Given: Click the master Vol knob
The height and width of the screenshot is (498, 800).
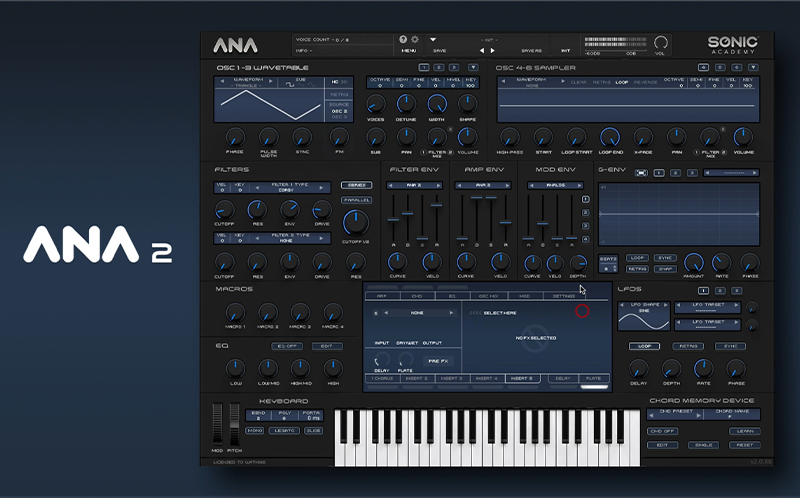Looking at the screenshot, I should pyautogui.click(x=660, y=42).
